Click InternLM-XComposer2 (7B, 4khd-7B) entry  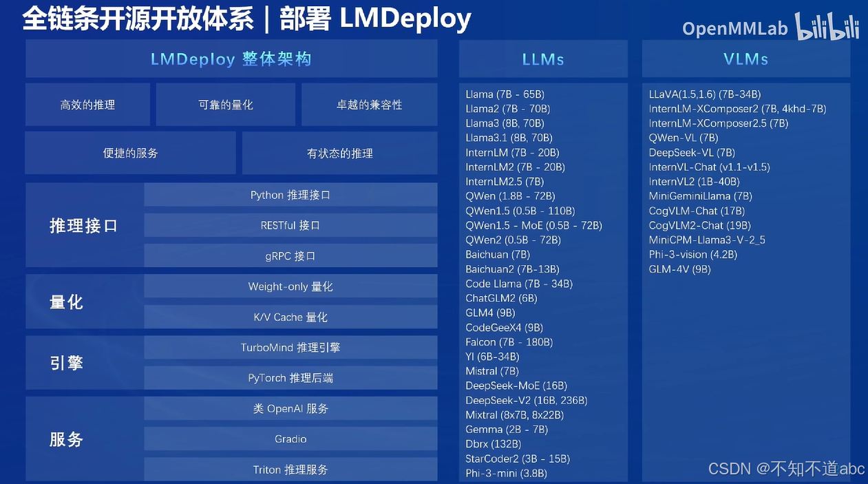coord(737,109)
